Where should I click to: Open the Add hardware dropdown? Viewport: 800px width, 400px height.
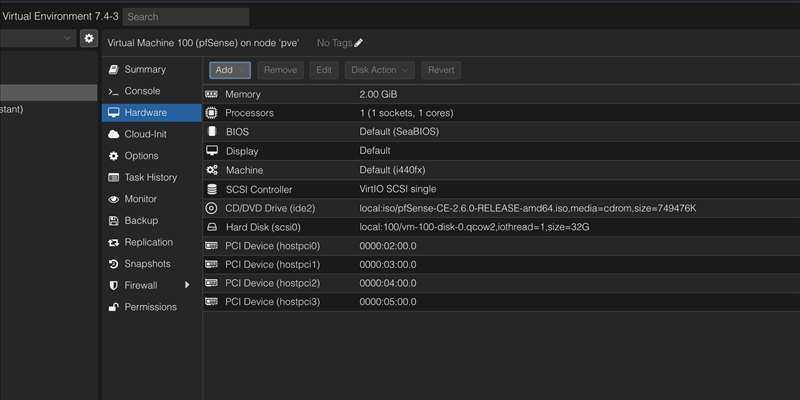click(x=229, y=70)
